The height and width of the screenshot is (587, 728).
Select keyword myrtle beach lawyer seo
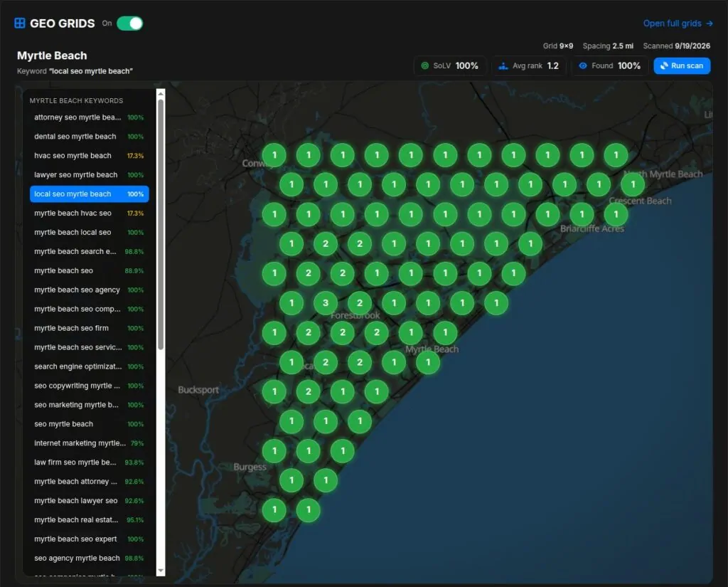89,501
